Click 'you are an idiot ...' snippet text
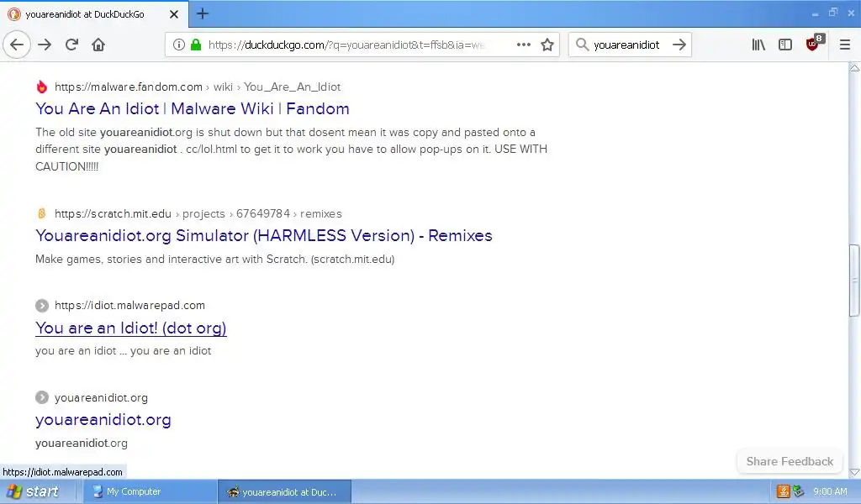861x504 pixels. point(123,350)
